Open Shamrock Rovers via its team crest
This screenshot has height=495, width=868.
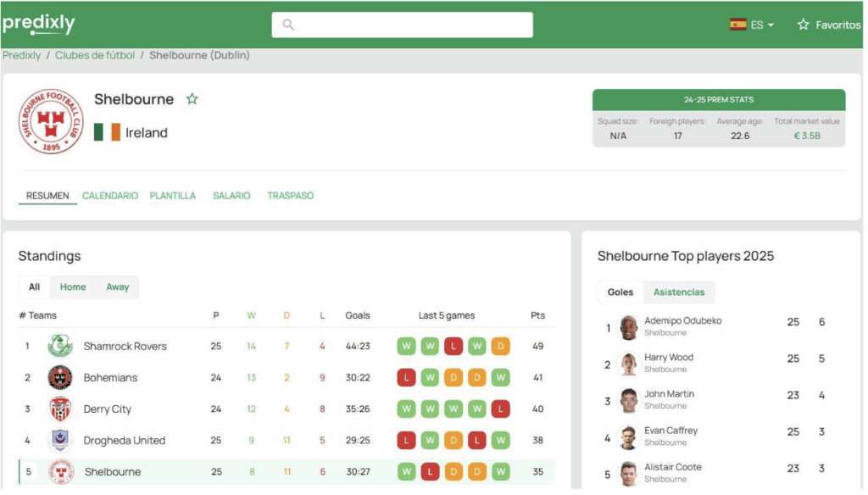60,346
